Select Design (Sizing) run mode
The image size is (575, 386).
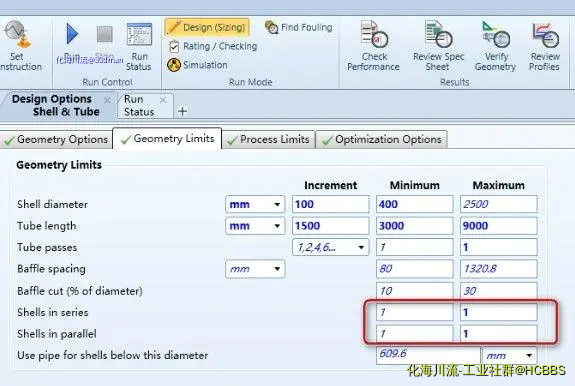point(208,27)
